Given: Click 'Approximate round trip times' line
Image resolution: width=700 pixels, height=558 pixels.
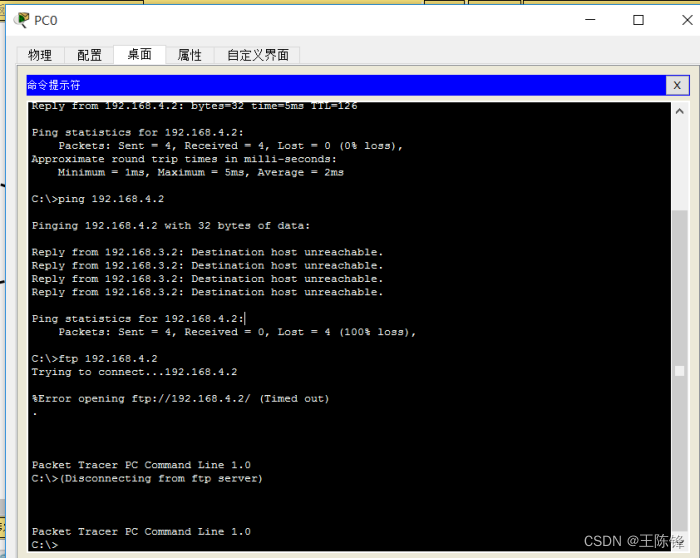Looking at the screenshot, I should 184,159.
